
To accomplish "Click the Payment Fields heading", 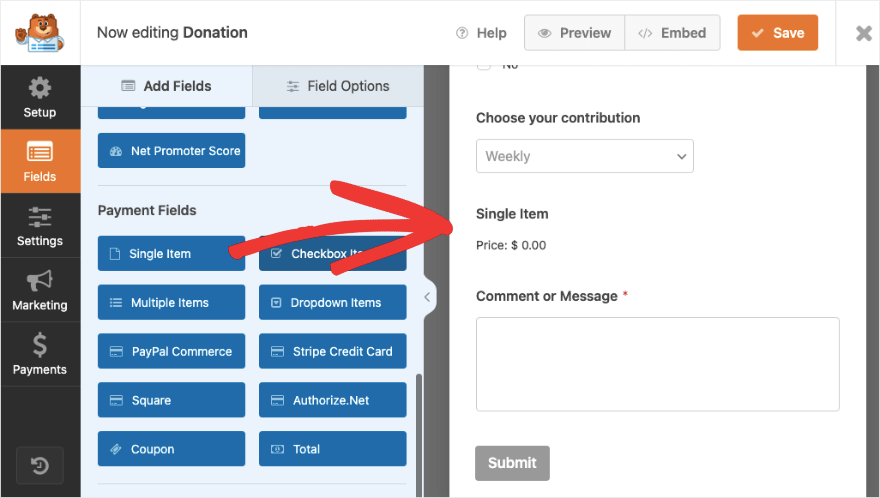I will (147, 211).
